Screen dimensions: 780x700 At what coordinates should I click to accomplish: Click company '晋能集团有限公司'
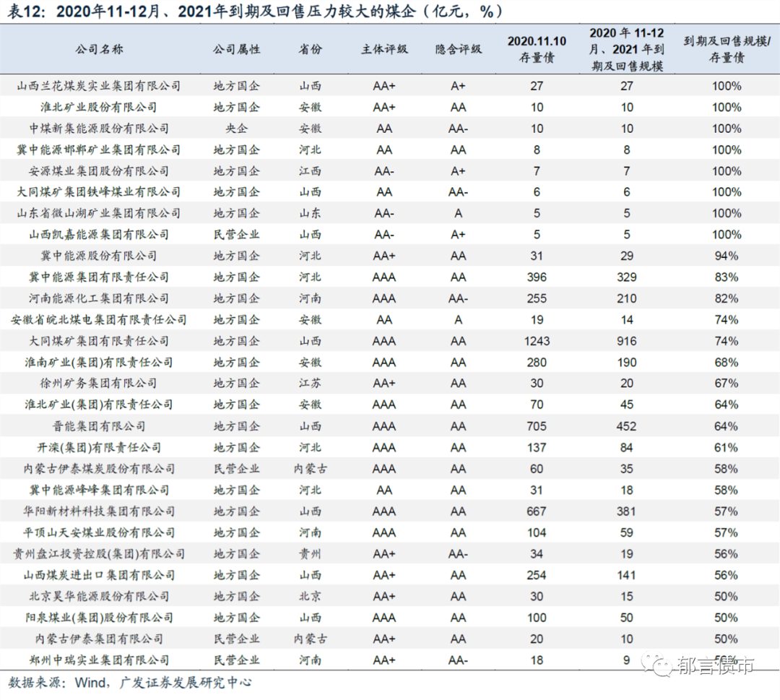pos(99,426)
